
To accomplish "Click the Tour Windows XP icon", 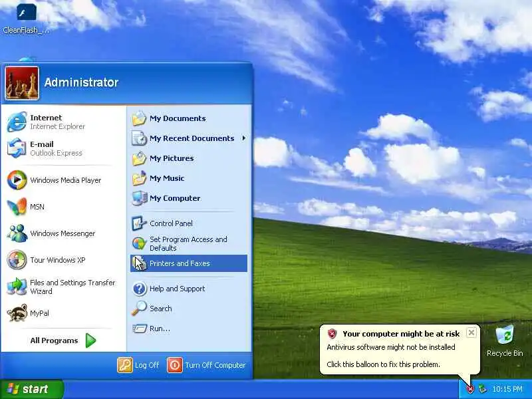I will coord(17,260).
